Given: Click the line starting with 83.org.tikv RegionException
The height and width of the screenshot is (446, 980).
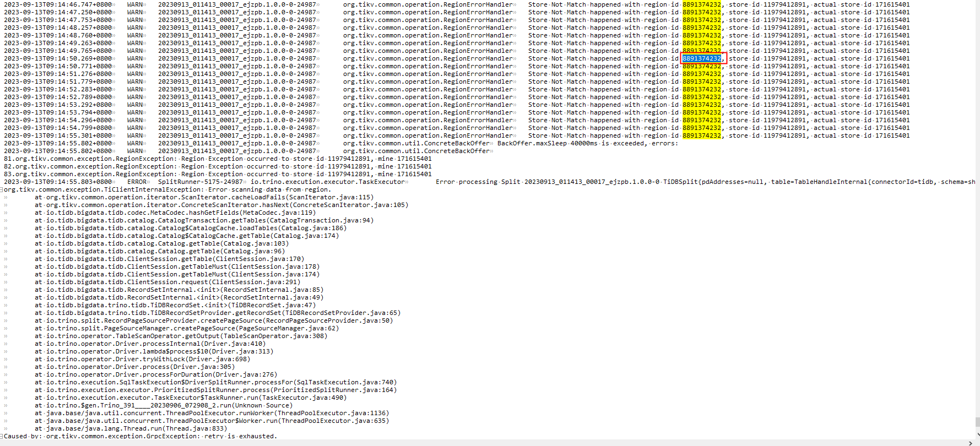Looking at the screenshot, I should pyautogui.click(x=218, y=174).
